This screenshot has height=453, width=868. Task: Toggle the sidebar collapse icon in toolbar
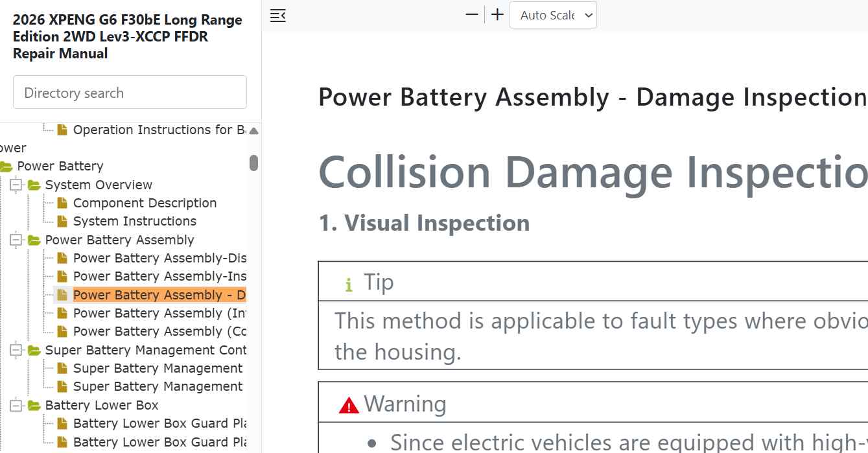point(278,16)
